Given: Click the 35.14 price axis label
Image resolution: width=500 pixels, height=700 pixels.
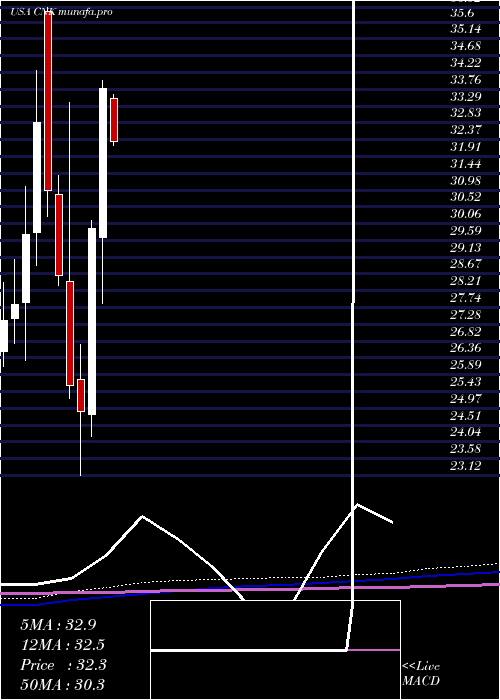Looking at the screenshot, I should click(x=466, y=29).
